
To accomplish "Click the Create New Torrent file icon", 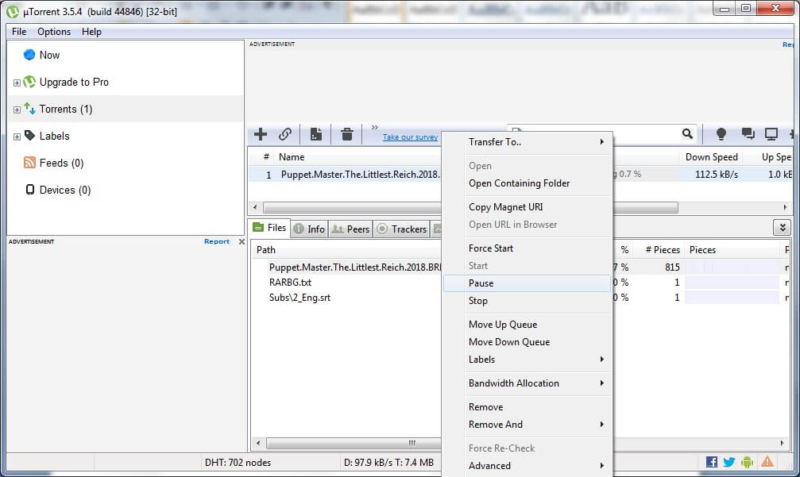I will (x=316, y=134).
